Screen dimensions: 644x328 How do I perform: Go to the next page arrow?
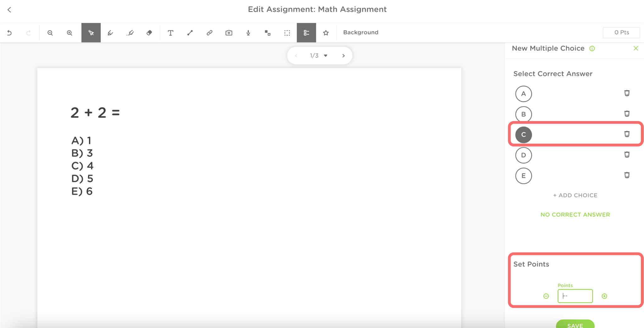(343, 56)
